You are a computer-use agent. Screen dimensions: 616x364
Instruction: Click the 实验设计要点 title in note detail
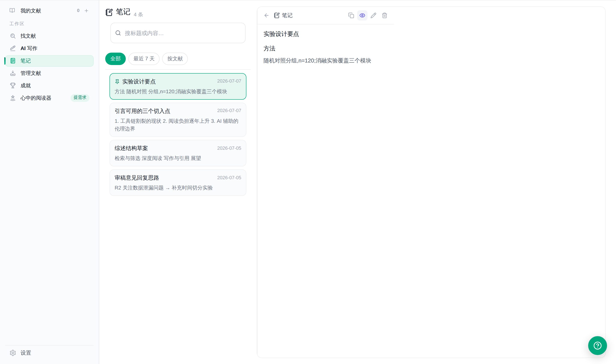coord(281,34)
